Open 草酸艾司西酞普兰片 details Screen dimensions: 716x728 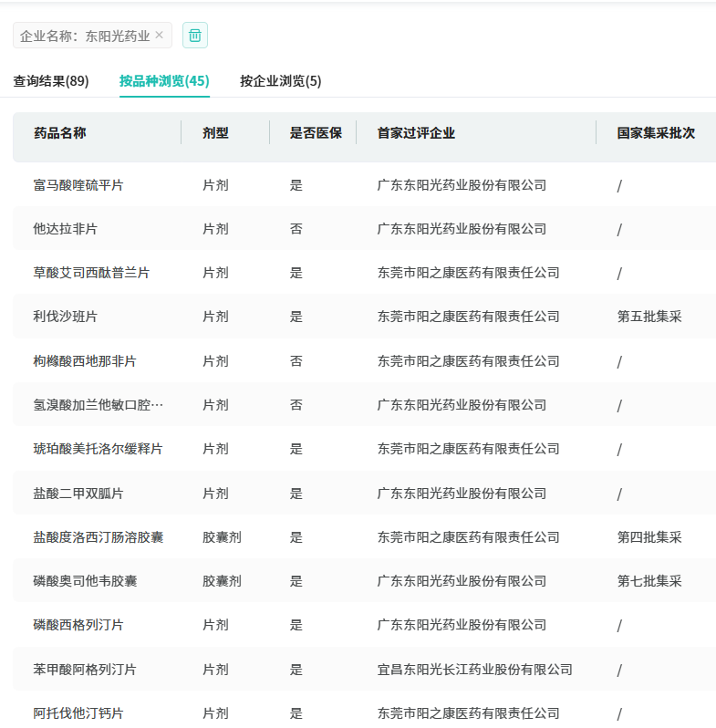tap(91, 273)
